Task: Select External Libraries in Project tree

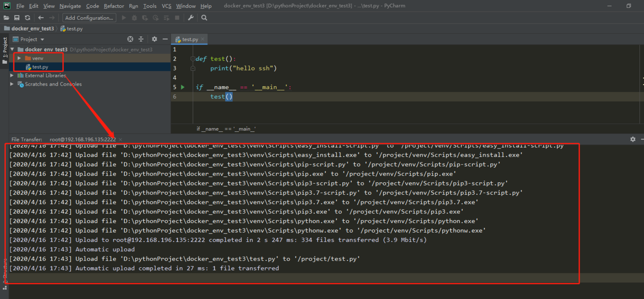Action: (42, 75)
